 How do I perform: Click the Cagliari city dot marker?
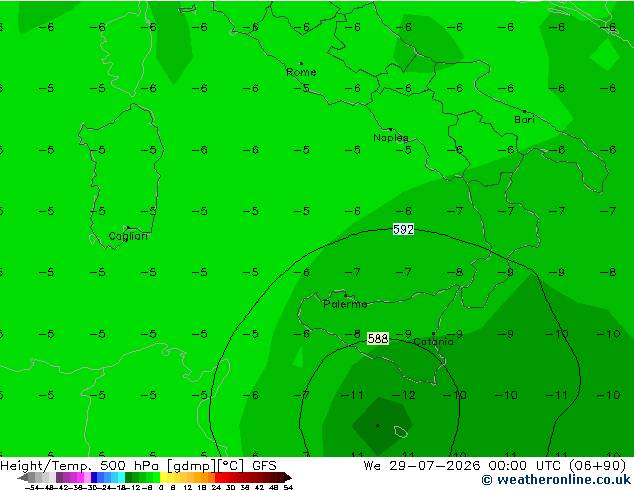pos(128,228)
